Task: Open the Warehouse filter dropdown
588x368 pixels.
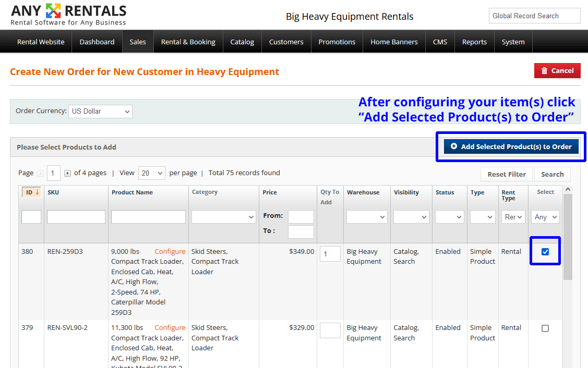Action: coord(367,217)
